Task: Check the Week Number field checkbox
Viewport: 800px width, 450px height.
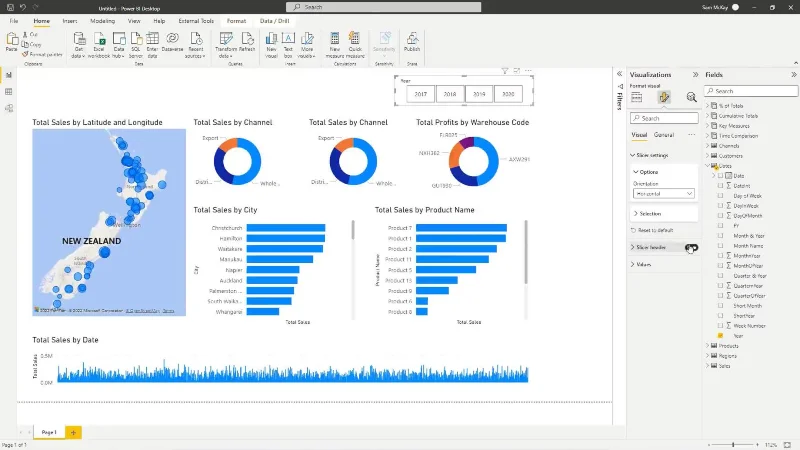Action: 720,326
